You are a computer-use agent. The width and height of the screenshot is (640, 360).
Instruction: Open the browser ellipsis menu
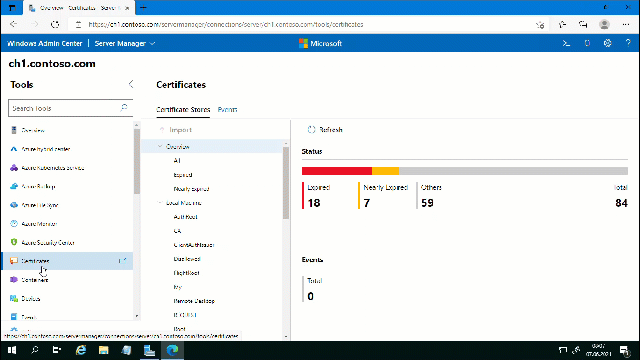pos(626,24)
